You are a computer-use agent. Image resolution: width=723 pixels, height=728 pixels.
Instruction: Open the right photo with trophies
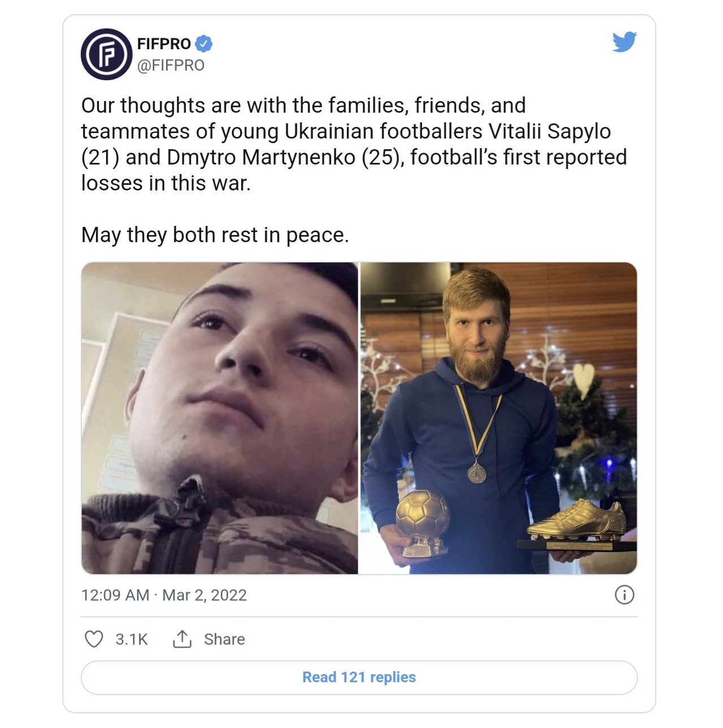499,418
